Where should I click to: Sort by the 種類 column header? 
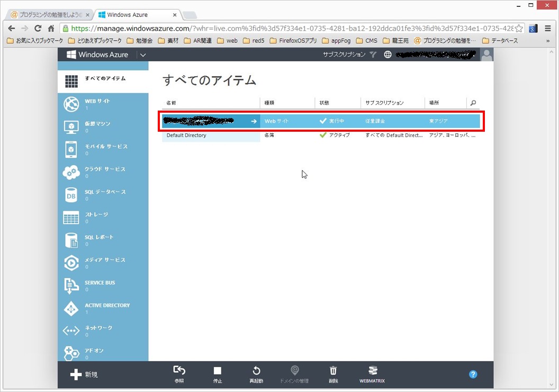click(x=269, y=103)
